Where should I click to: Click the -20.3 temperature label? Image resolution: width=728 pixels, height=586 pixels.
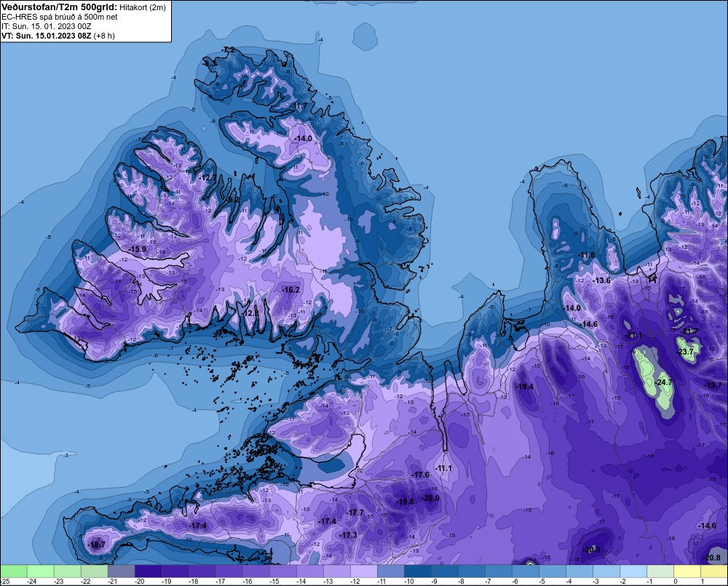[x=591, y=550]
